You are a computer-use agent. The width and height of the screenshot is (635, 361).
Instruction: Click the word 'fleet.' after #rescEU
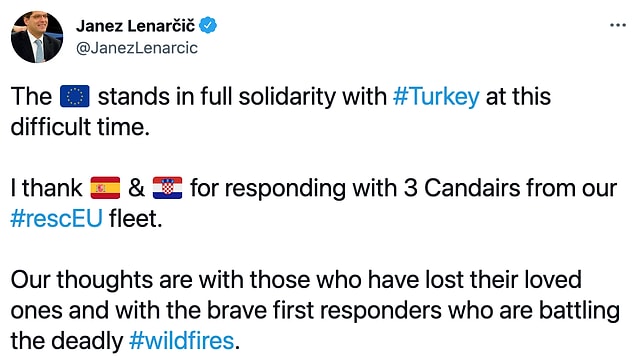click(x=136, y=219)
